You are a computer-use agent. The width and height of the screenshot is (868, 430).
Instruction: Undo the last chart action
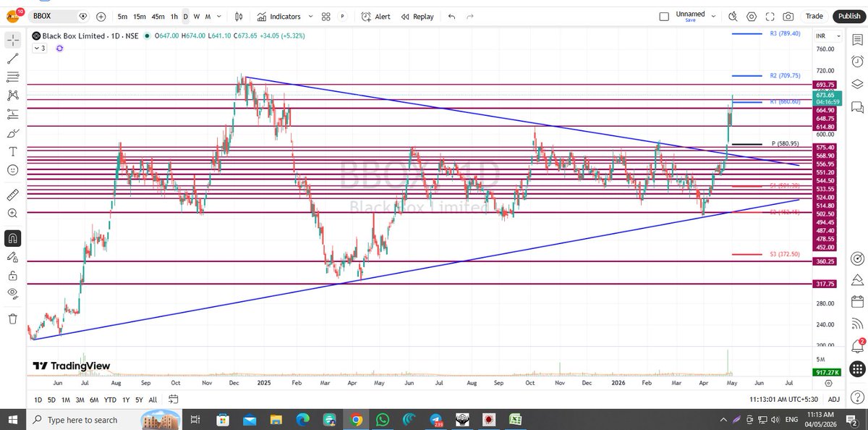click(x=452, y=16)
